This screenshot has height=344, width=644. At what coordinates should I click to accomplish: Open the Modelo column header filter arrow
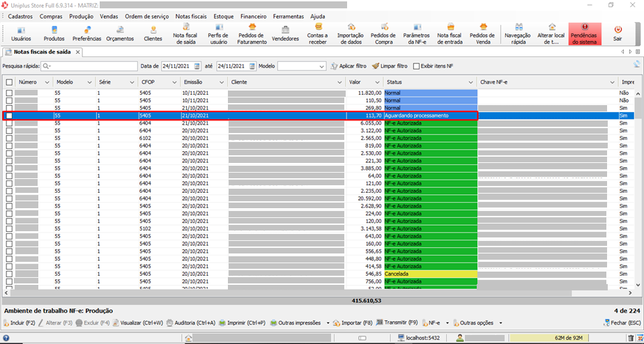(x=89, y=82)
